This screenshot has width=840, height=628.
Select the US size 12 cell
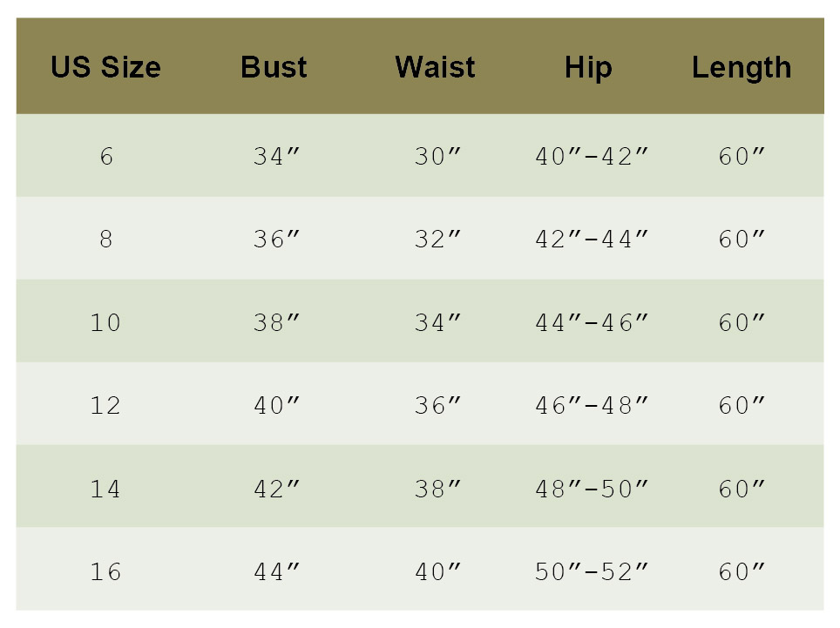pos(105,406)
